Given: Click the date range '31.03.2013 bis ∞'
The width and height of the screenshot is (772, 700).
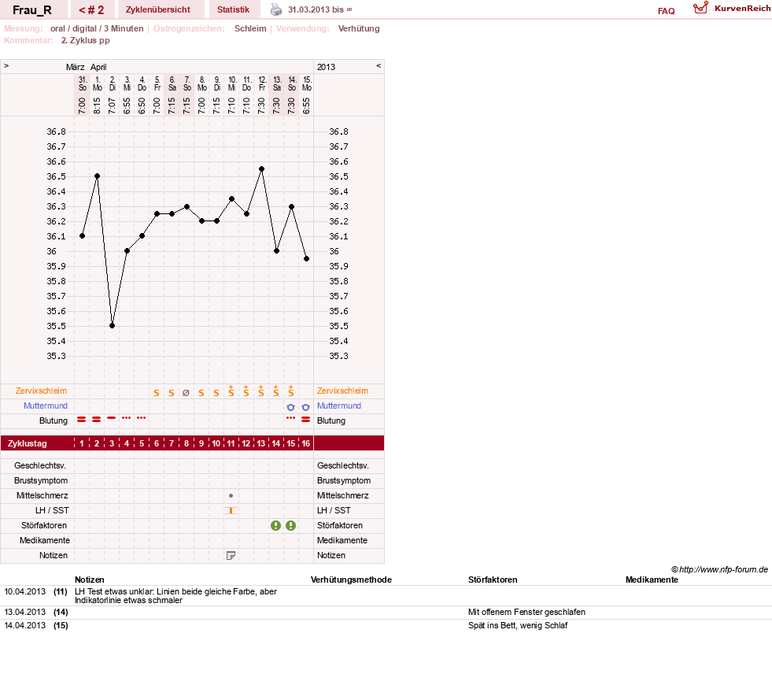Looking at the screenshot, I should pyautogui.click(x=320, y=10).
